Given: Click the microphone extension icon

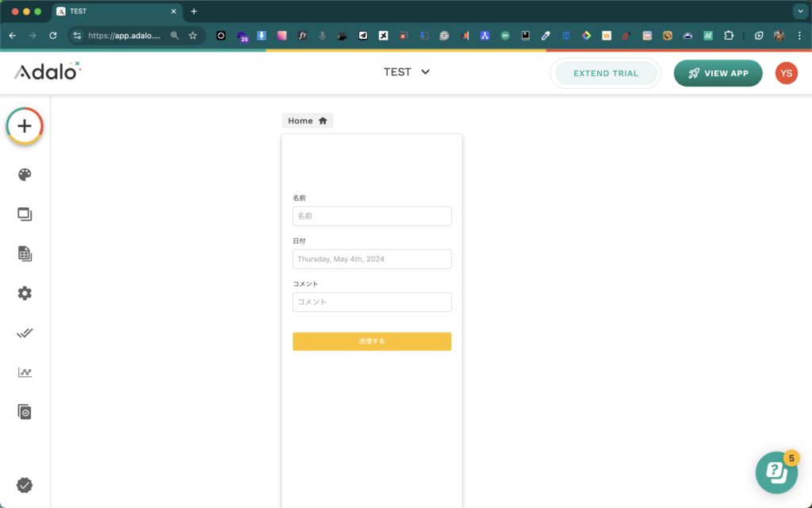Looking at the screenshot, I should [322, 36].
